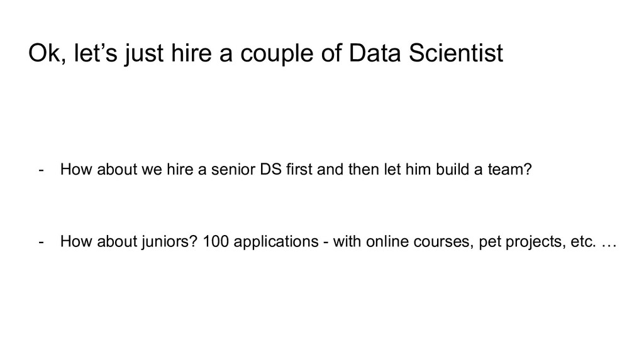The height and width of the screenshot is (362, 644).
Task: Select the second bullet about juniors
Action: (x=338, y=241)
